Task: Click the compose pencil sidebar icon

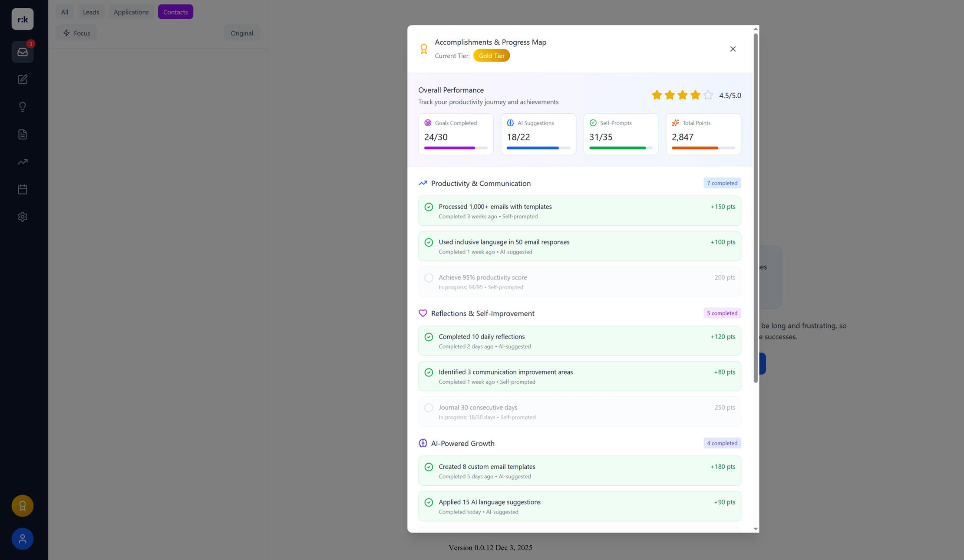Action: (23, 79)
